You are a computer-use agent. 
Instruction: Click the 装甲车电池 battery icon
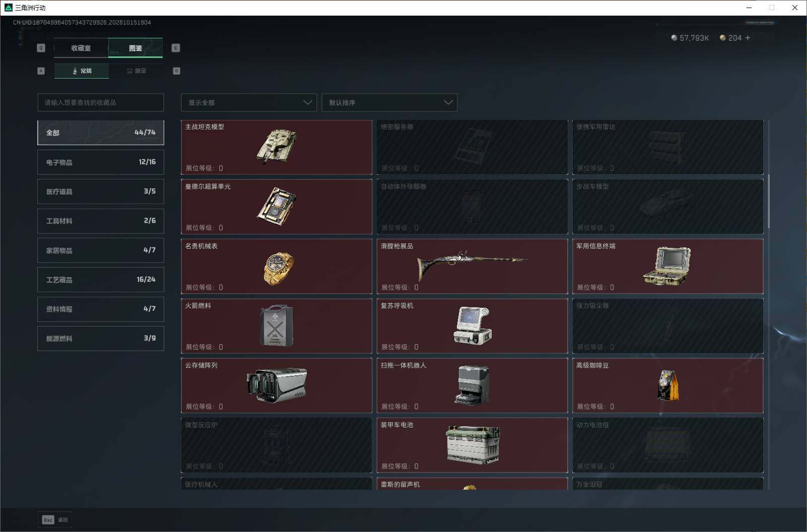473,445
